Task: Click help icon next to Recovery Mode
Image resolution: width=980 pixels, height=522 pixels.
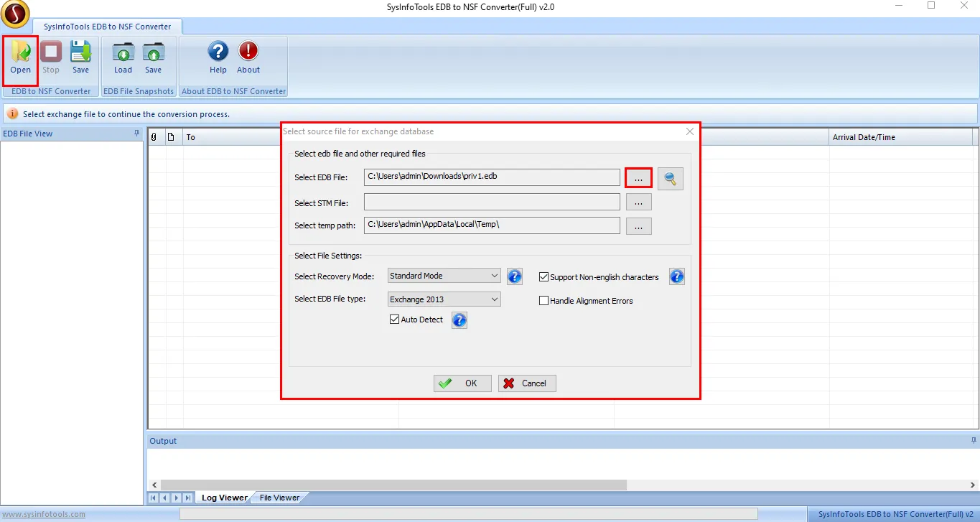Action: pos(514,276)
